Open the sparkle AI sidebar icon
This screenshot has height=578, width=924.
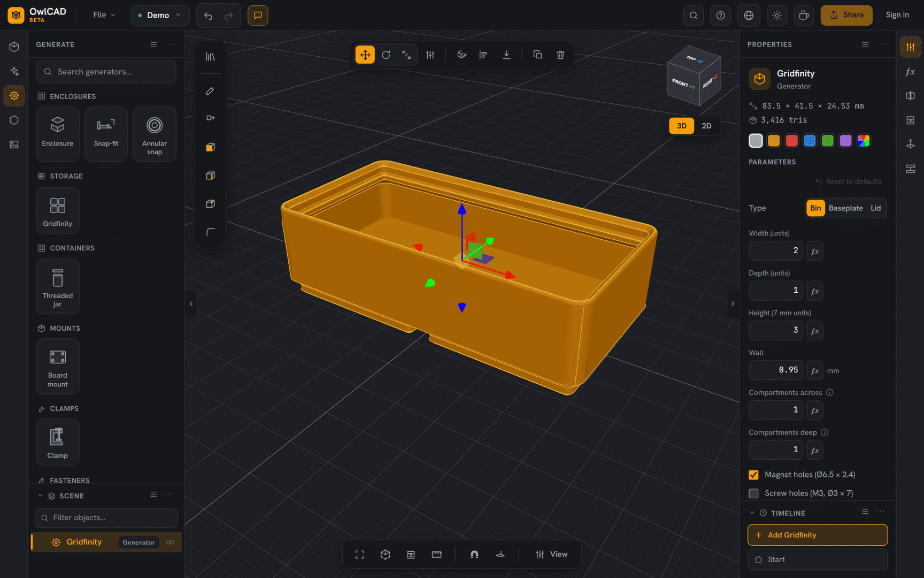14,71
